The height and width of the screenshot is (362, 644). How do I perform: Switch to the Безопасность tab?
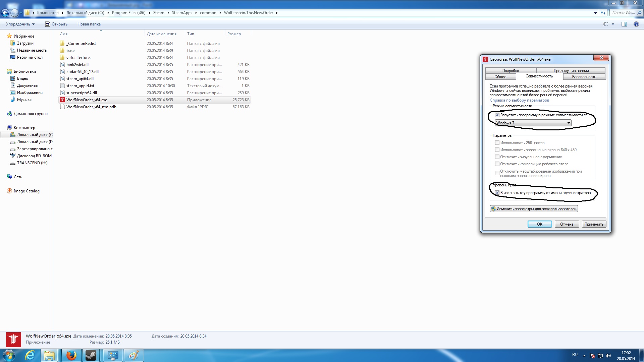584,77
